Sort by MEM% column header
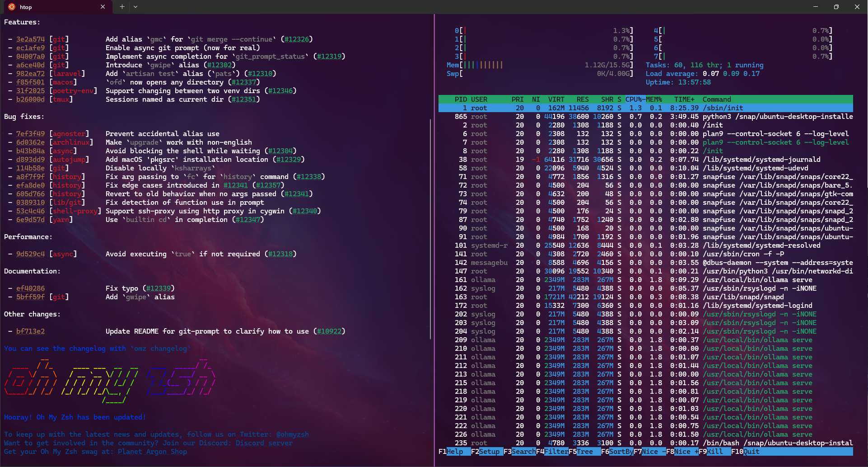This screenshot has width=868, height=467. 653,99
